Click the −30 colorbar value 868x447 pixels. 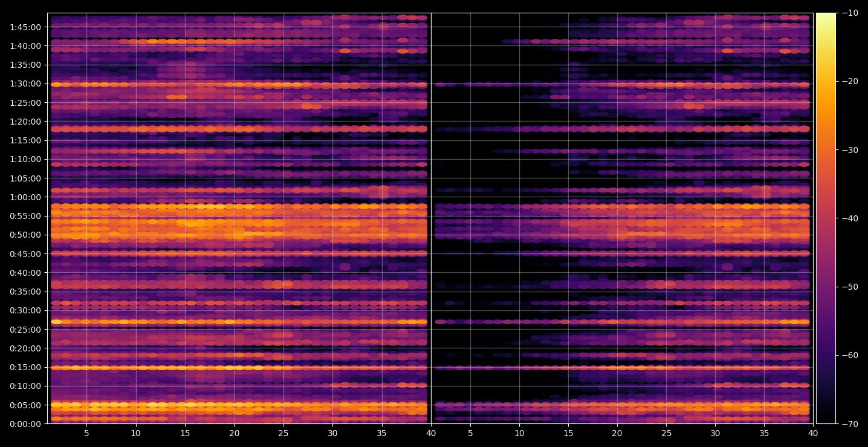click(x=850, y=150)
